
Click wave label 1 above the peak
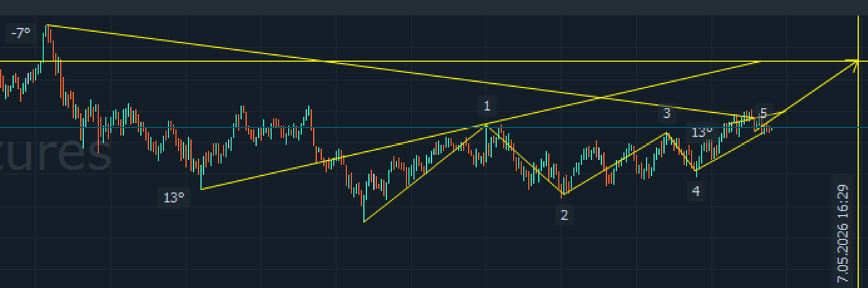point(488,106)
